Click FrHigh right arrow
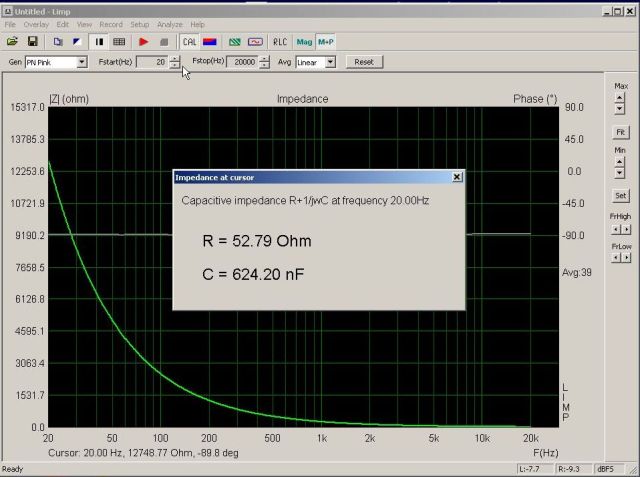640x477 pixels. click(x=626, y=229)
